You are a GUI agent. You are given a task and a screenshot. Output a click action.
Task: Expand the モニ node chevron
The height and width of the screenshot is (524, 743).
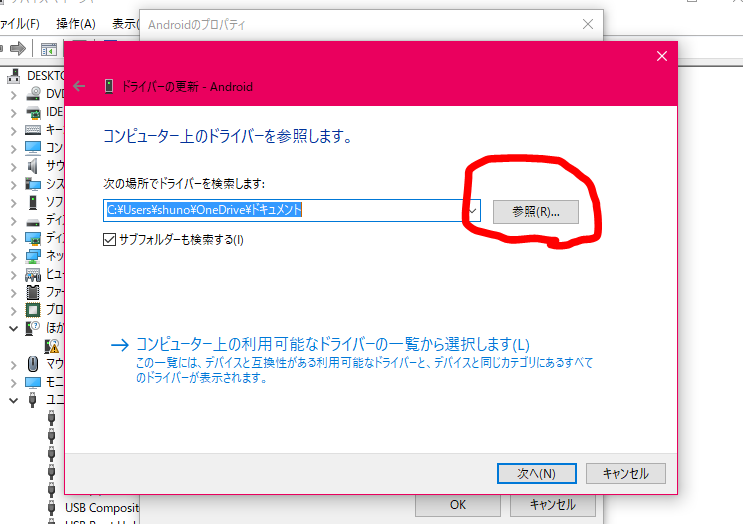[13, 383]
